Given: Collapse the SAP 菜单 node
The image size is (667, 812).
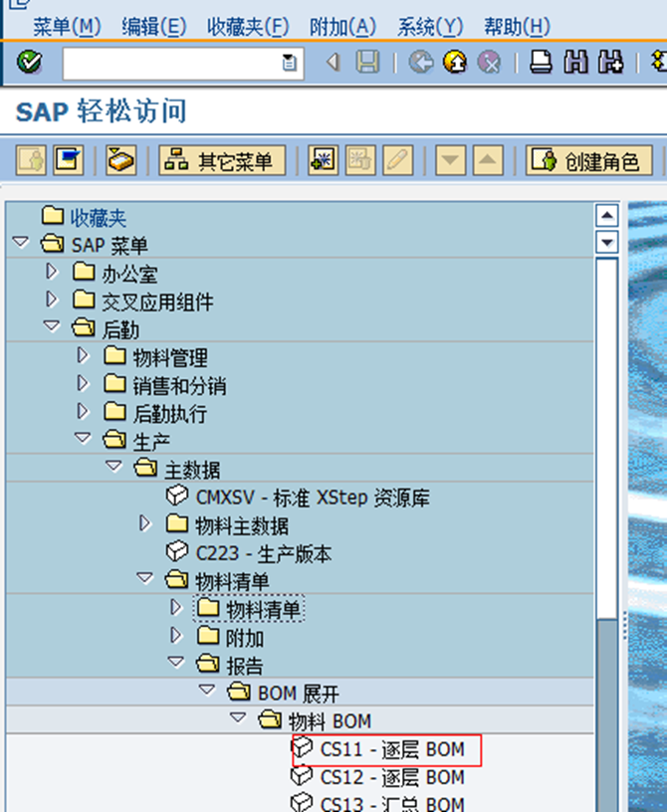Looking at the screenshot, I should click(x=21, y=242).
